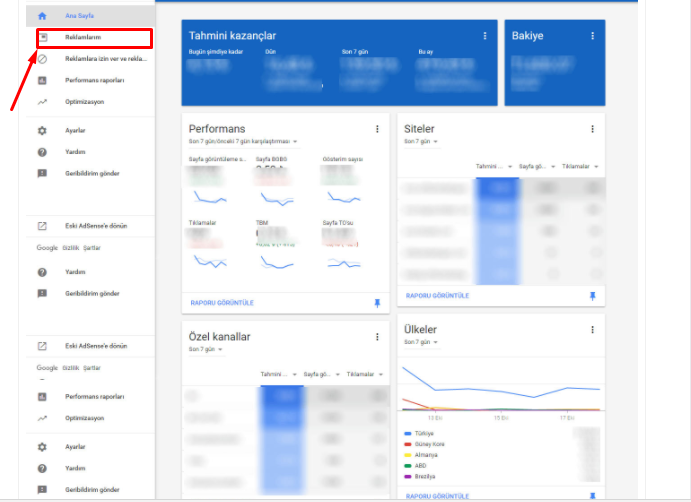The image size is (691, 502).
Task: Click the Brezilya purple legend swatch
Action: pos(408,476)
